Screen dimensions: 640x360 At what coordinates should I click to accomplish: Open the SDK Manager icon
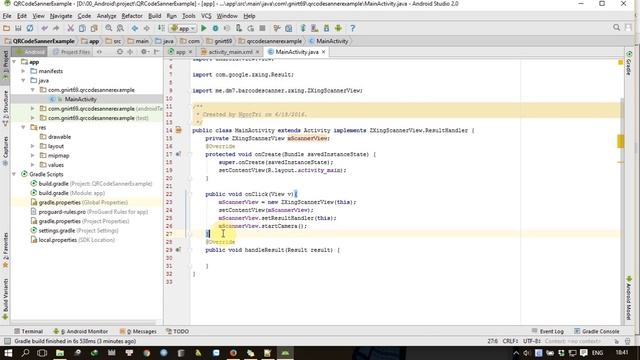coord(327,28)
